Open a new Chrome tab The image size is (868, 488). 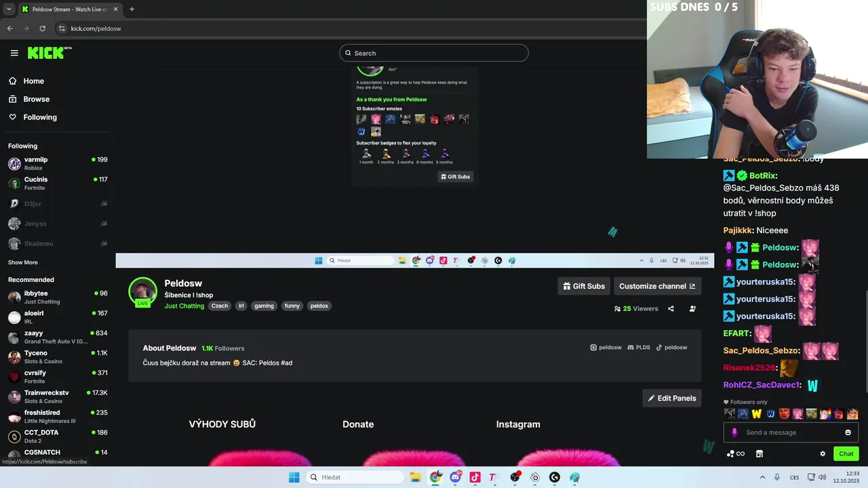[132, 9]
